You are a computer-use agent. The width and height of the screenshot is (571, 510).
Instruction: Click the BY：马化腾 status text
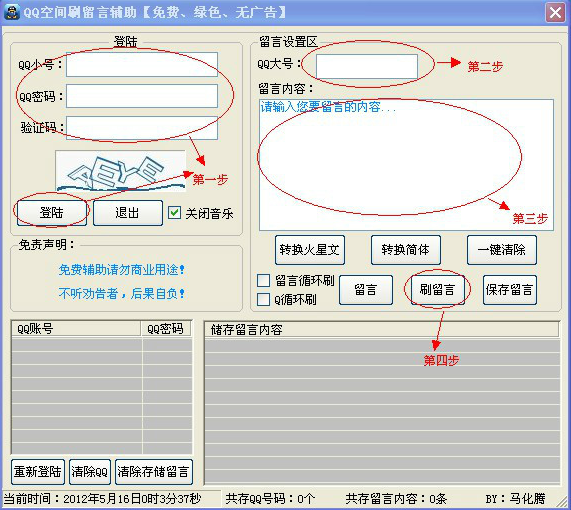pyautogui.click(x=516, y=499)
